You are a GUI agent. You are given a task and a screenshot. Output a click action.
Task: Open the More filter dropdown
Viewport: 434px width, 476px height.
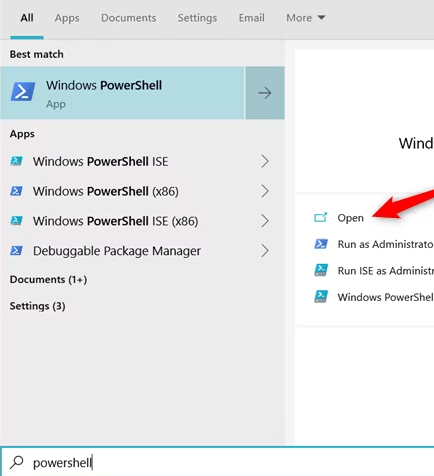(x=306, y=18)
